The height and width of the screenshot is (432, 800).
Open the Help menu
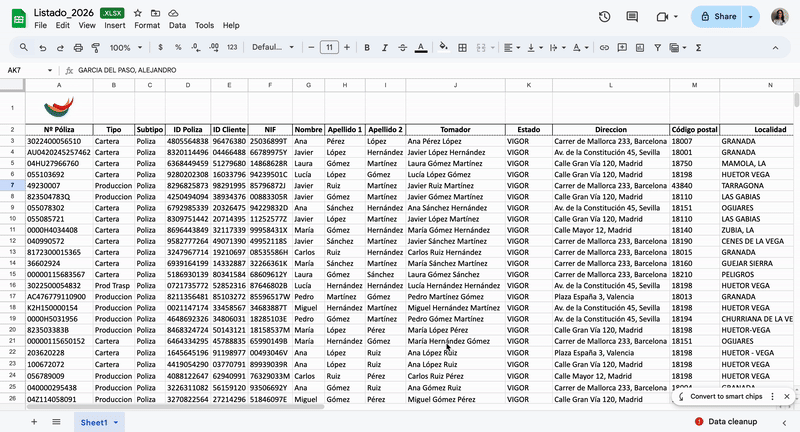click(231, 26)
